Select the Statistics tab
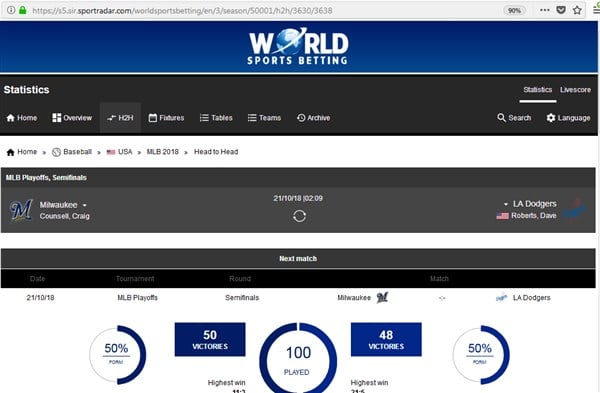 click(538, 90)
